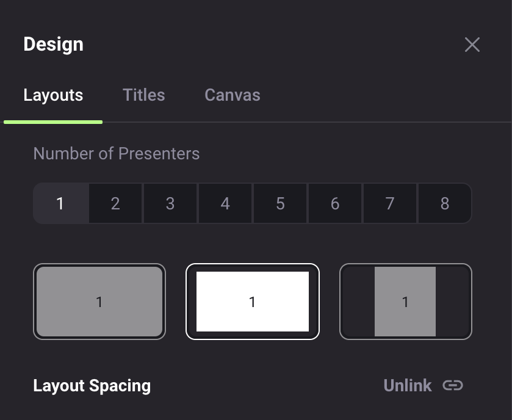
Task: Select the narrow portrait layout thumbnail
Action: [x=406, y=302]
